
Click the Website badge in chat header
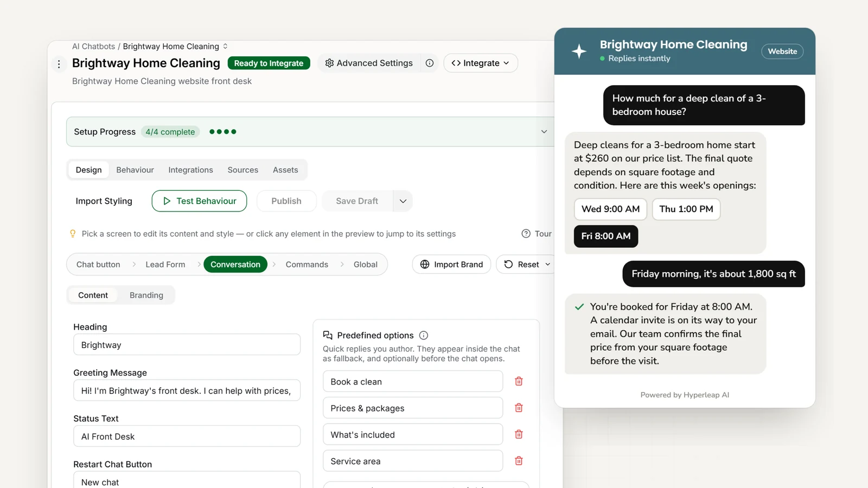(x=782, y=52)
